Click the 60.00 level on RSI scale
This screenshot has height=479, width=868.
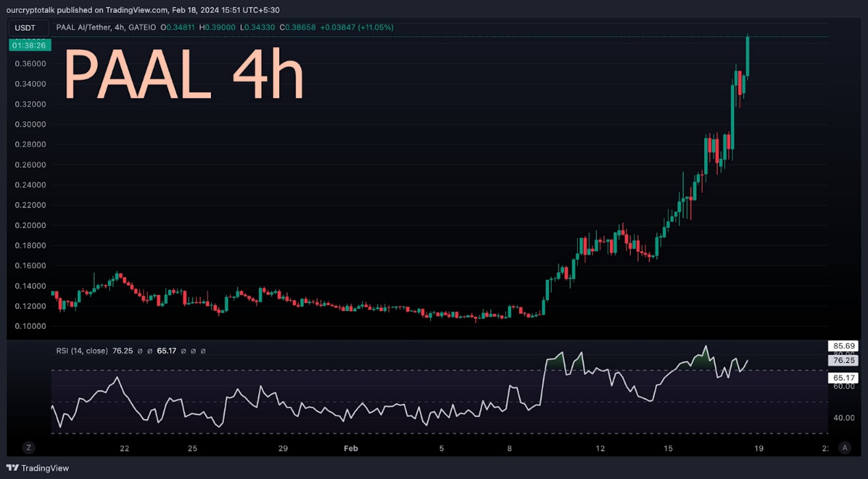(844, 386)
